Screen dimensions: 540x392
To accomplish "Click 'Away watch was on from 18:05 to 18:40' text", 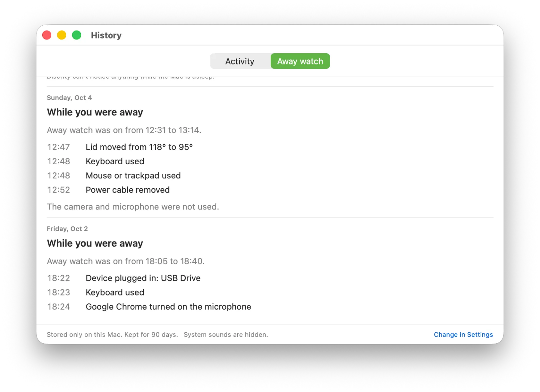I will point(126,261).
